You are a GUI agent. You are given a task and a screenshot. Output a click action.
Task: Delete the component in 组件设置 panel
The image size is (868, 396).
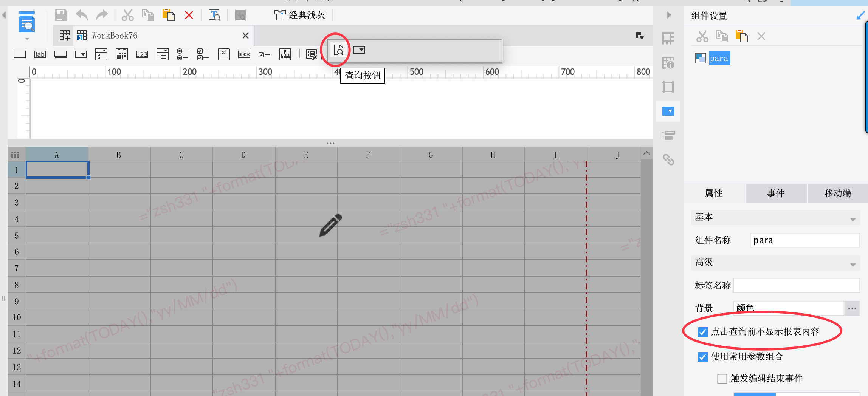761,36
